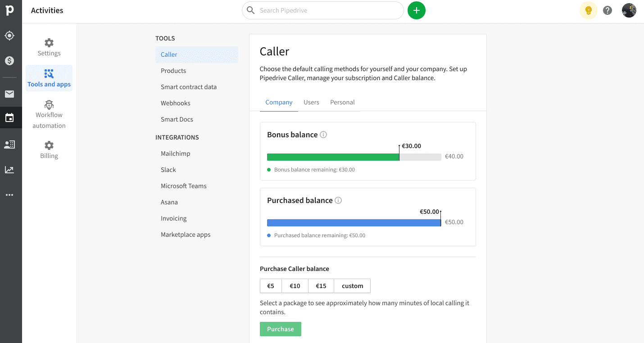The image size is (644, 343).
Task: Open Leads target icon in sidebar
Action: [9, 36]
